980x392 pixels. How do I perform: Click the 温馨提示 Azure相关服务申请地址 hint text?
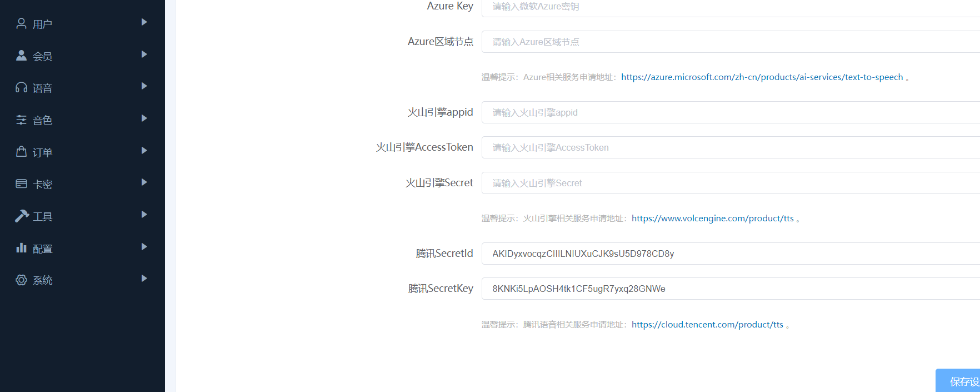549,77
